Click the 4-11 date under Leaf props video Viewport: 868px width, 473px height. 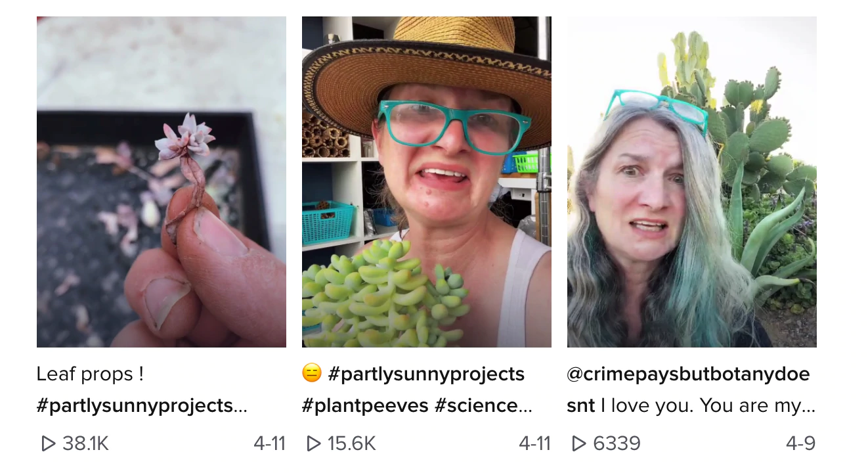tap(269, 444)
